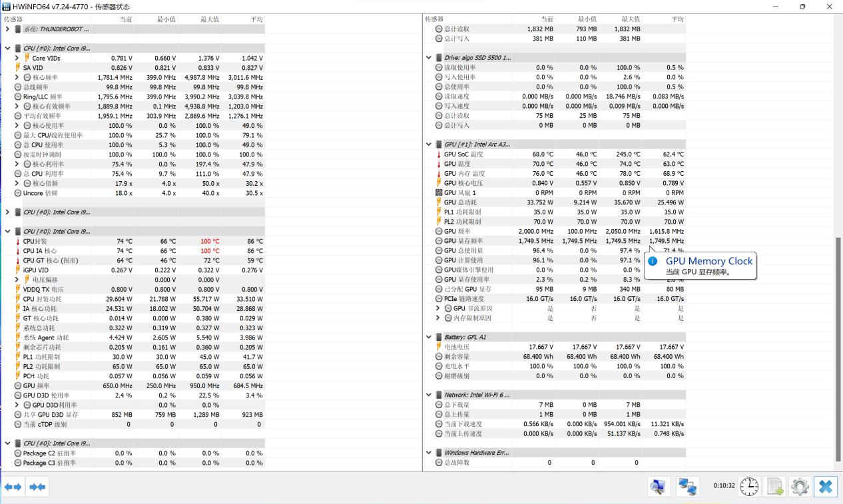Viewport: 843px width, 504px height.
Task: Click the shrink columns inward-arrows icon
Action: click(37, 487)
